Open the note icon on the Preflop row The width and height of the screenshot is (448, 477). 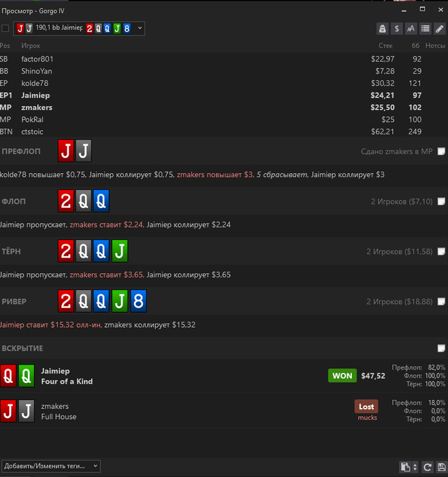click(441, 151)
